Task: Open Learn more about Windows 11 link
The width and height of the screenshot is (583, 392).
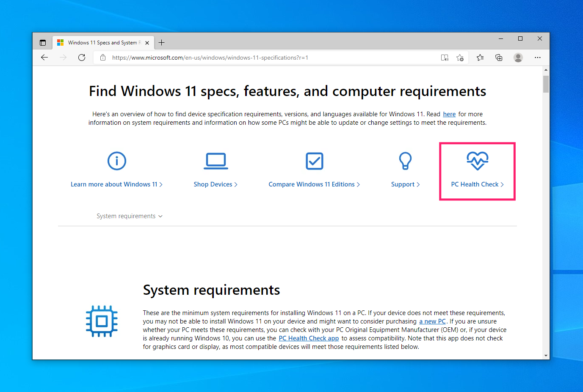Action: click(116, 184)
